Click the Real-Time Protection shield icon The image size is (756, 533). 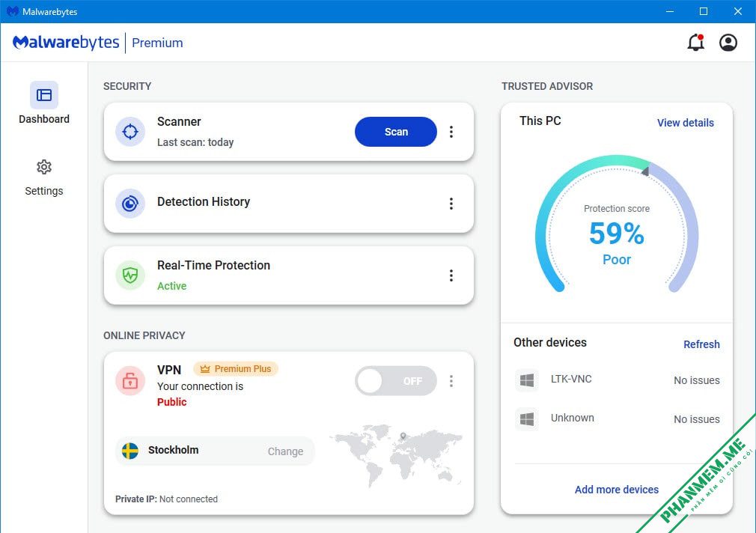[x=130, y=275]
